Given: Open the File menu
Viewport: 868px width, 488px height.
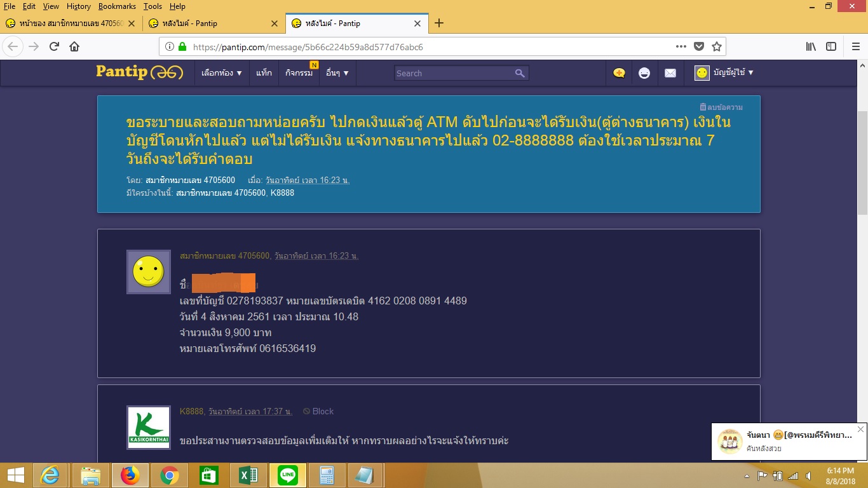Looking at the screenshot, I should [10, 6].
